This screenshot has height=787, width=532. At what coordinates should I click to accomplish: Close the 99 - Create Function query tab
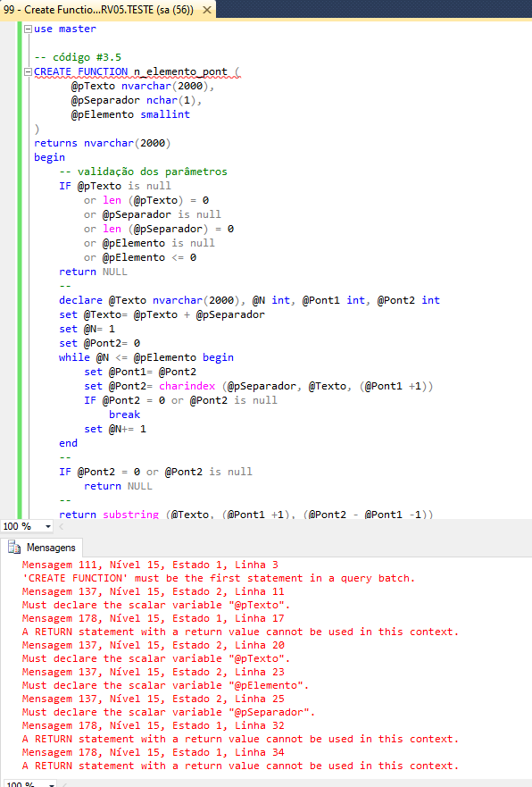pyautogui.click(x=206, y=10)
